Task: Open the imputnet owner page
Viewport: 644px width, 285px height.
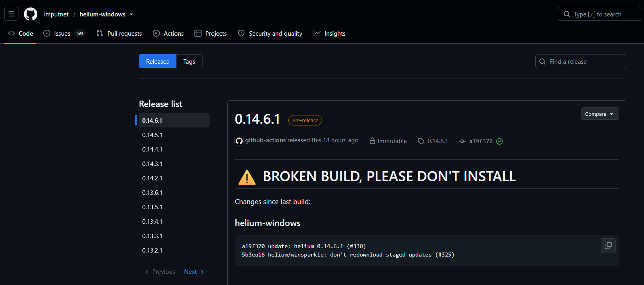Action: click(56, 14)
